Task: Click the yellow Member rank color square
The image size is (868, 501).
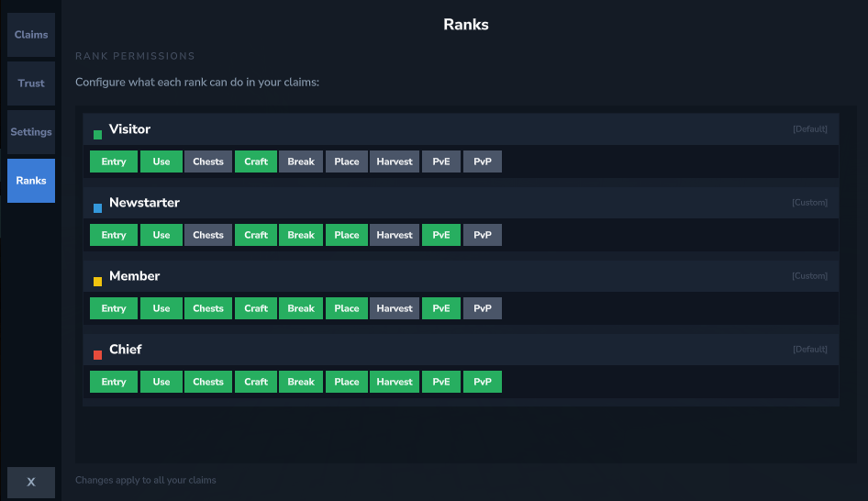Action: 97,282
